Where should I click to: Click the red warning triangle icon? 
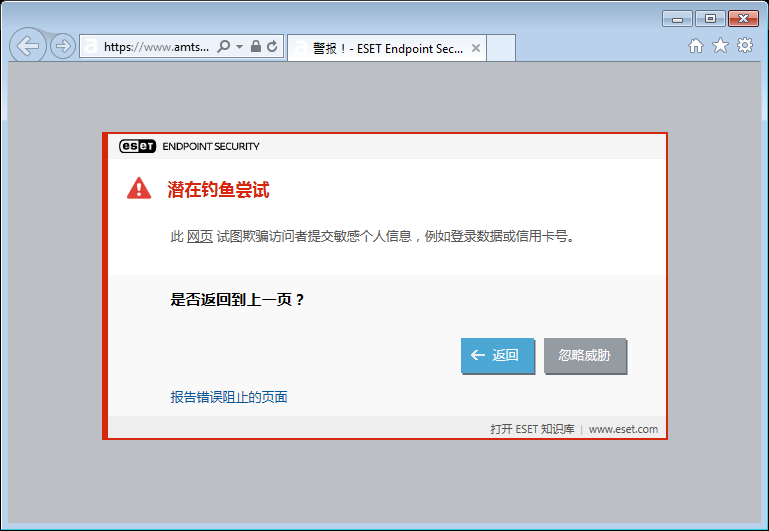pyautogui.click(x=139, y=188)
